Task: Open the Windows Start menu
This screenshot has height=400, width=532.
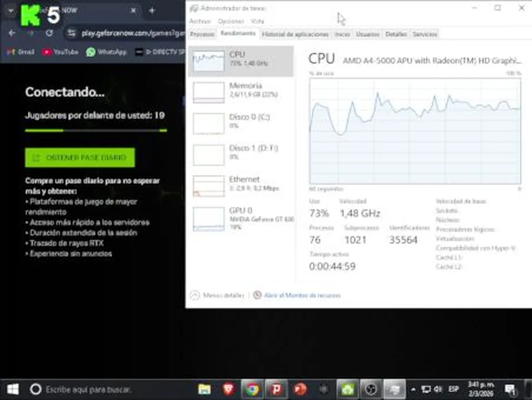Action: (x=13, y=389)
